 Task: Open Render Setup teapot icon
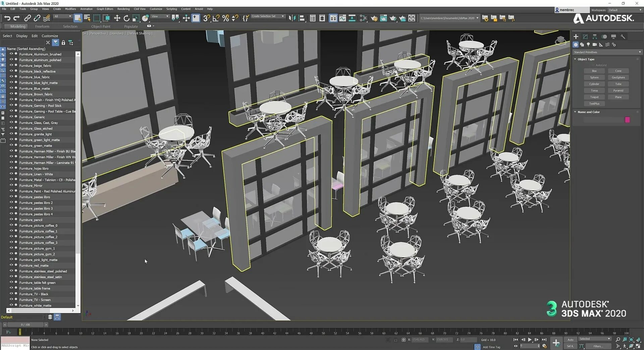coord(374,18)
